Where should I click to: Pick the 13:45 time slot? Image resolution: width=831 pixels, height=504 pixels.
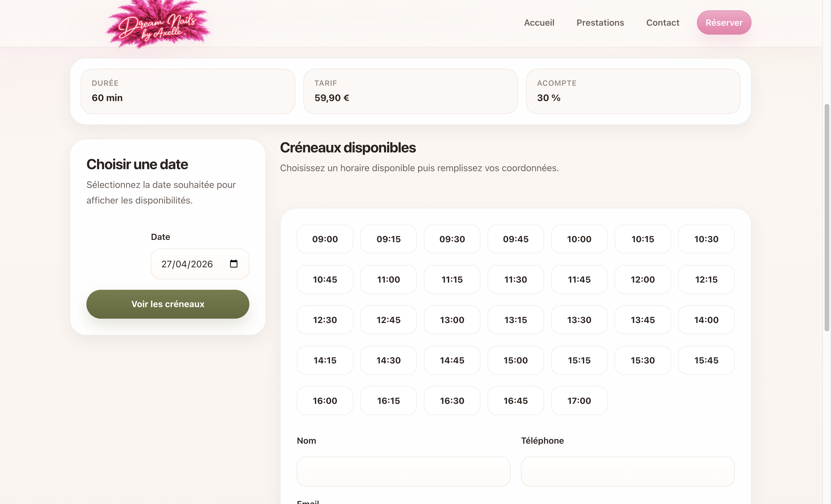[643, 320]
